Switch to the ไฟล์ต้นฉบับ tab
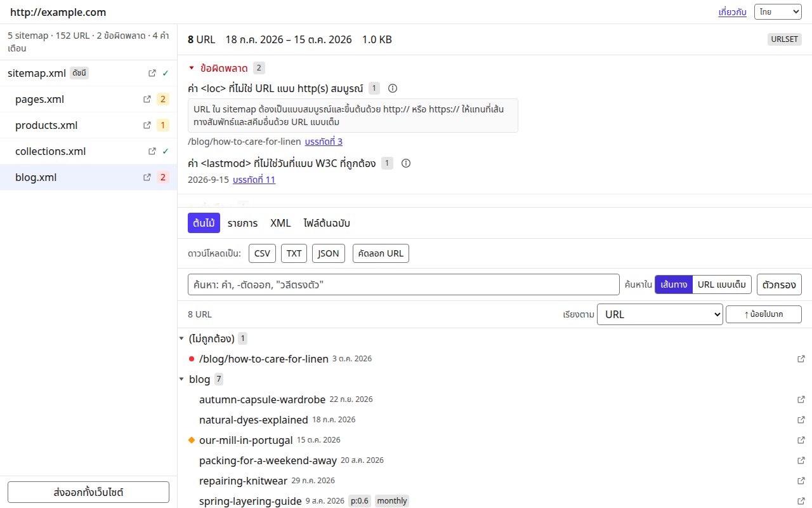The image size is (812, 508). click(x=327, y=223)
